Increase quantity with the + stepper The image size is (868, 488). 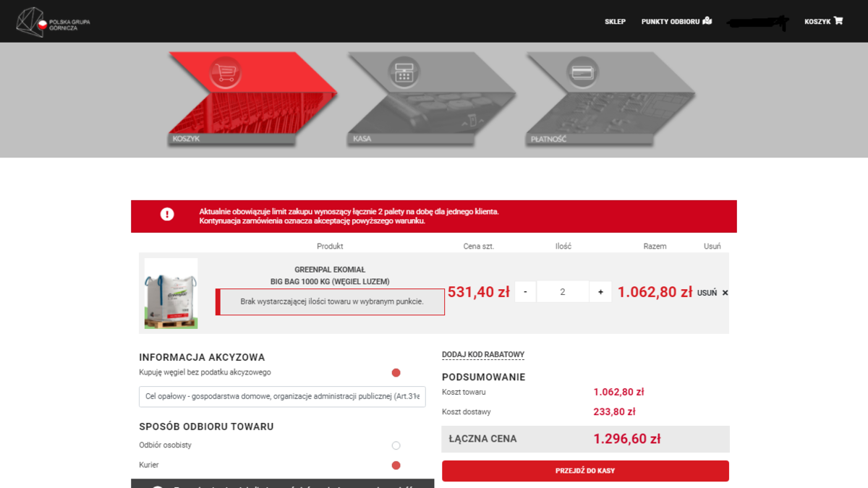tap(599, 291)
